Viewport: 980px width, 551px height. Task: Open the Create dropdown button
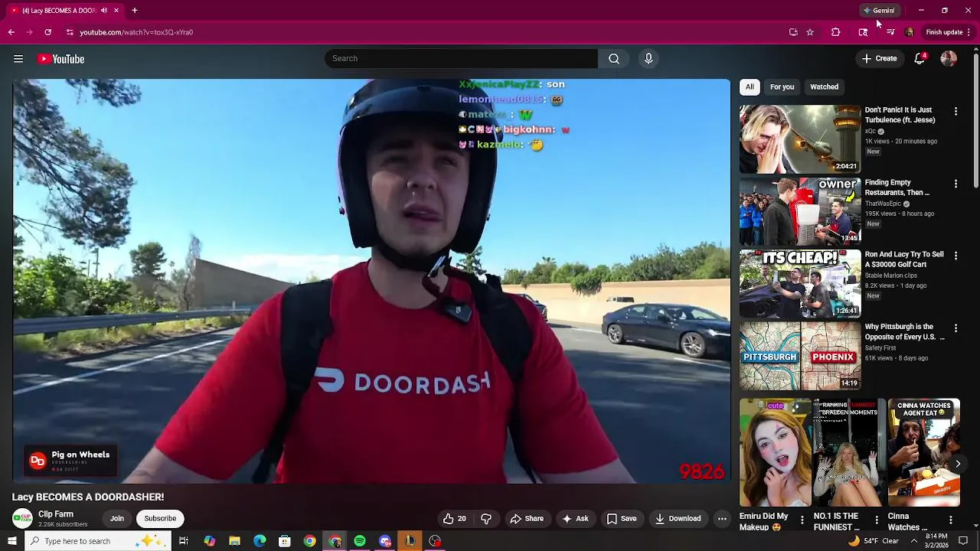[x=879, y=59]
